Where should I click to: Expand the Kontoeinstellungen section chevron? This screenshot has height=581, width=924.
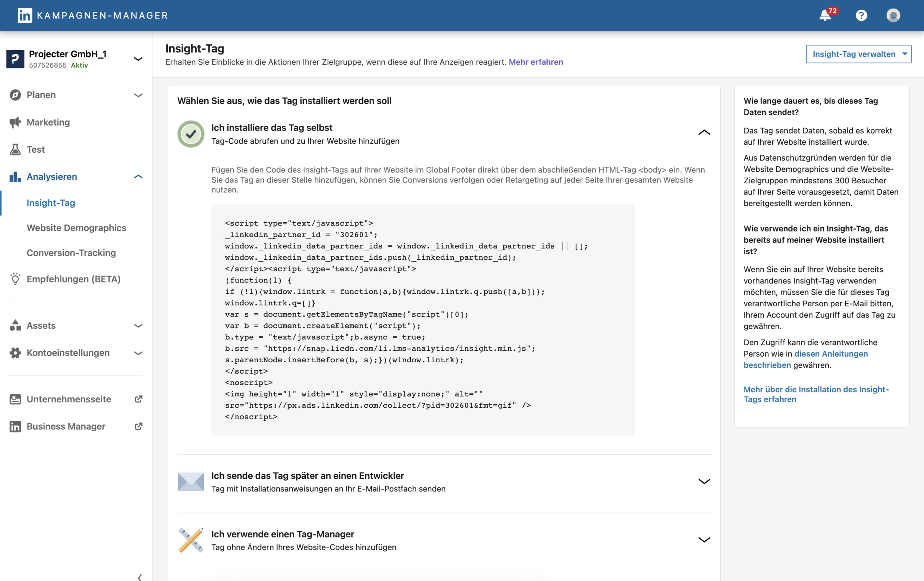[x=138, y=353]
